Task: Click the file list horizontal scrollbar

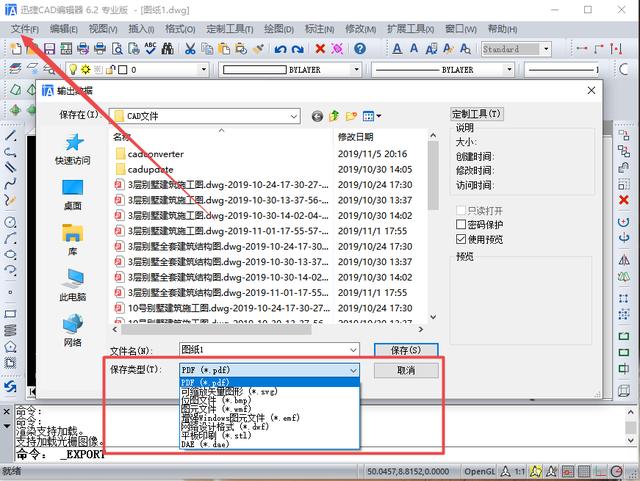Action: coord(216,329)
